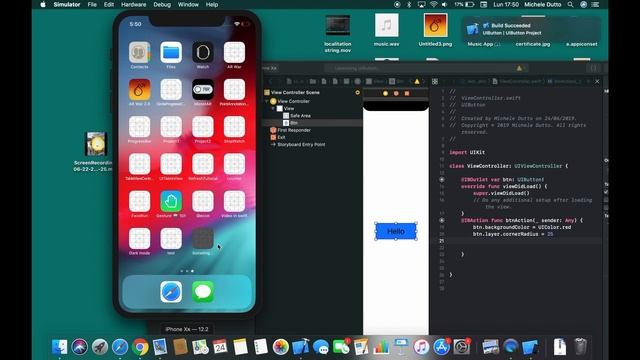The width and height of the screenshot is (640, 360).
Task: Select the music.wav file on the desktop
Action: click(387, 30)
